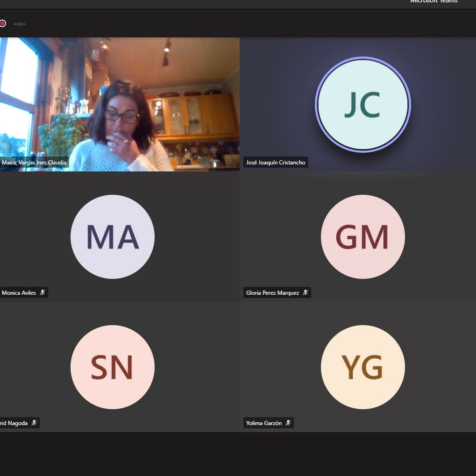
Task: Select the GM avatar circle
Action: click(362, 237)
